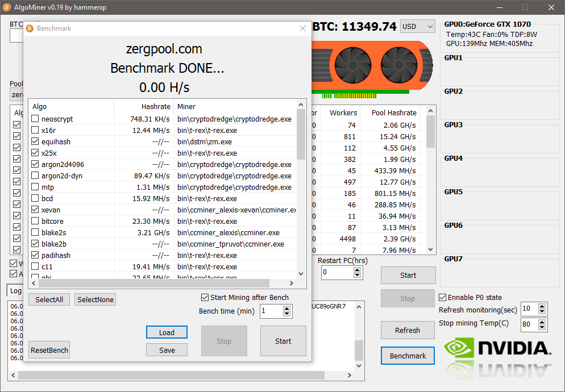Sort benchmark list by Algo column
This screenshot has width=565, height=392.
72,107
